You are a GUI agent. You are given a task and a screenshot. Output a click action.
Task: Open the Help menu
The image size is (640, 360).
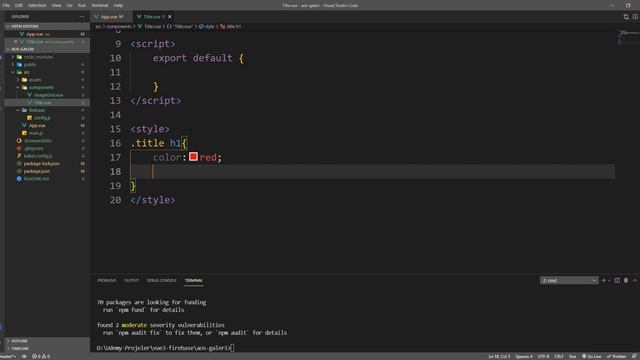[x=118, y=5]
